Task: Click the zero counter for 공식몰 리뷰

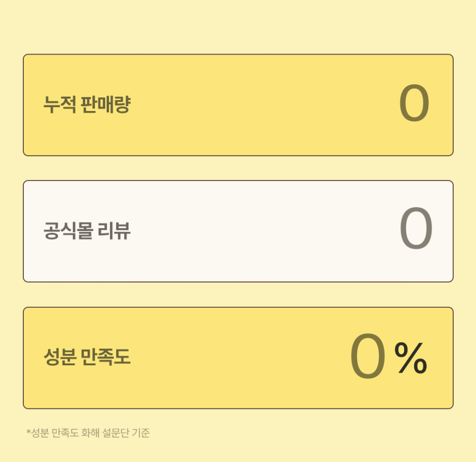Action: pos(416,230)
